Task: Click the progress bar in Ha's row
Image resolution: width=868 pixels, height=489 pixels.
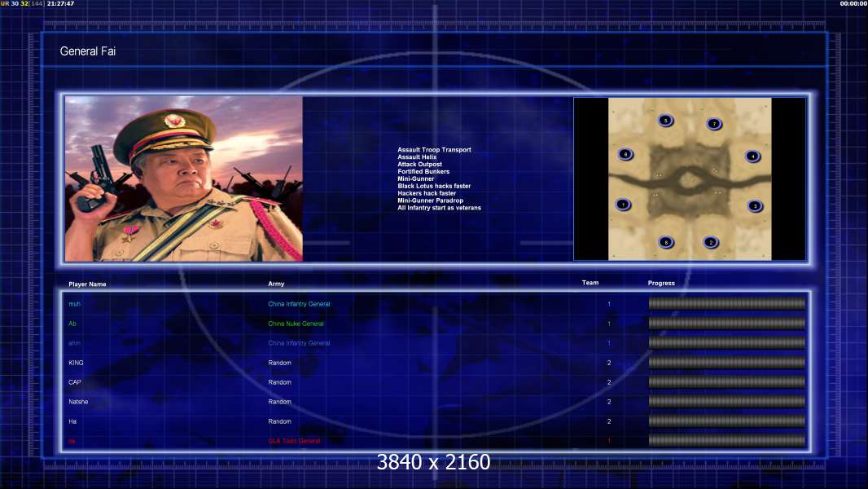Action: click(x=727, y=421)
